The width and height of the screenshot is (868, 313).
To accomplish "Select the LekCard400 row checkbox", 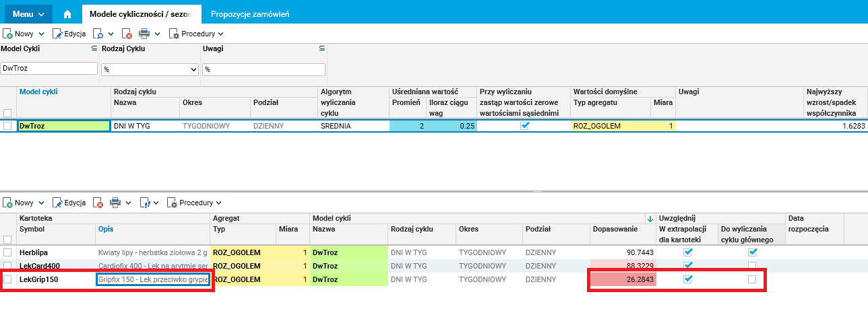I will point(7,265).
